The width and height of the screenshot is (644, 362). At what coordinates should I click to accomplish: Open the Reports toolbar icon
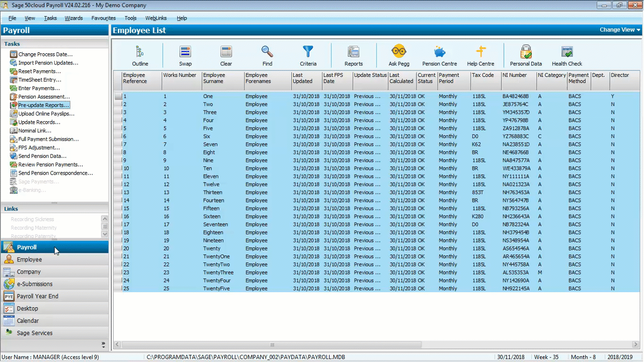pyautogui.click(x=353, y=52)
